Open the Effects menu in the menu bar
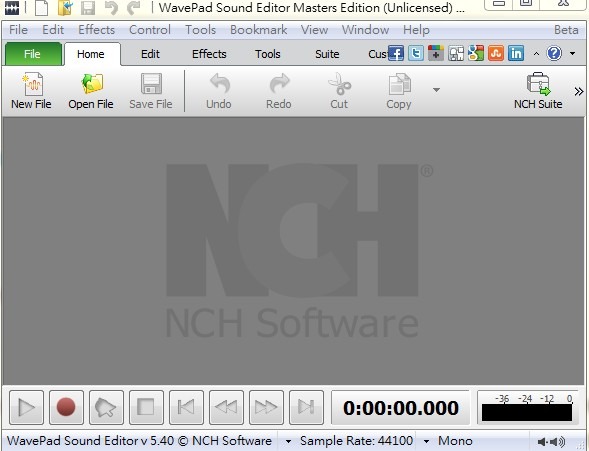The height and width of the screenshot is (451, 589). coord(97,30)
